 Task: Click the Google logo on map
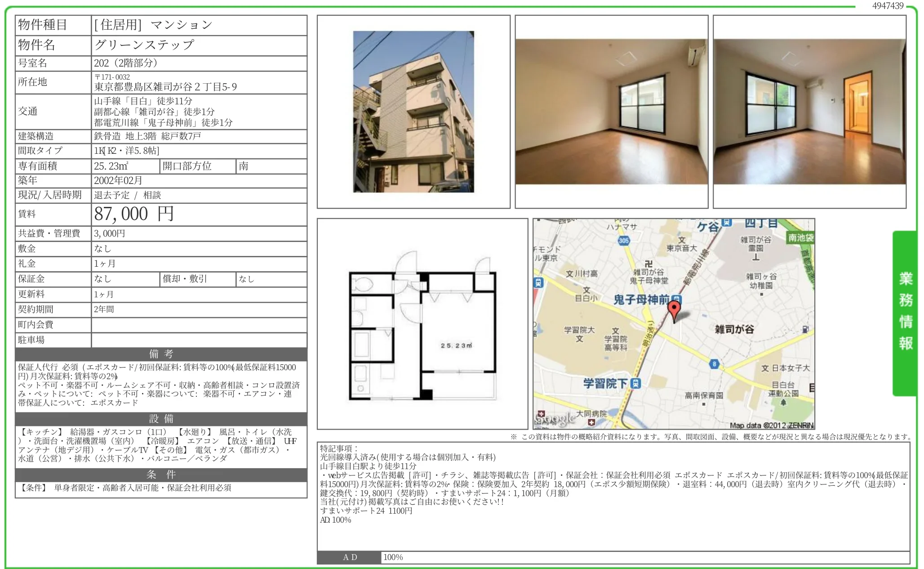point(555,419)
